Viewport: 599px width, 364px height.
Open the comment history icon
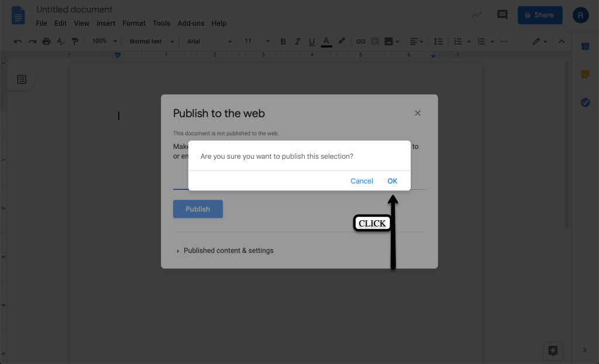(x=502, y=15)
